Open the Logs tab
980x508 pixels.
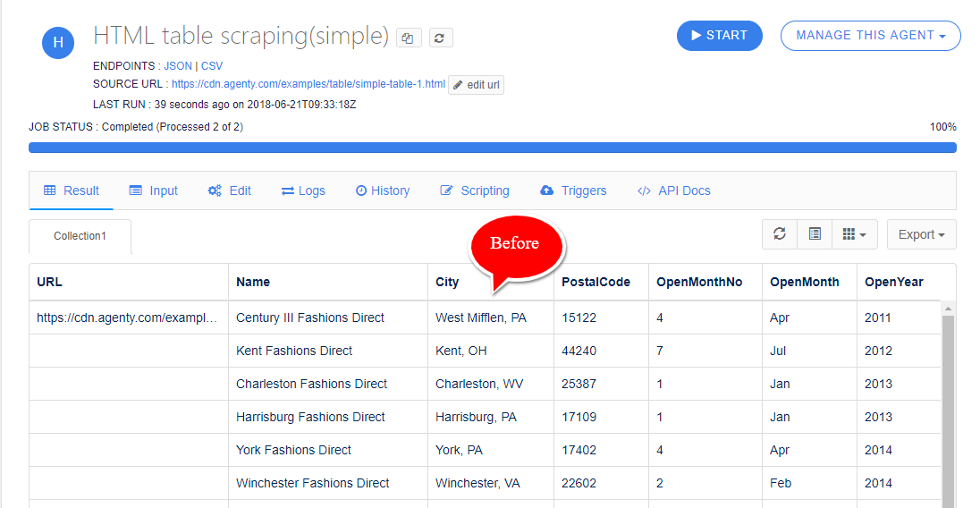303,190
